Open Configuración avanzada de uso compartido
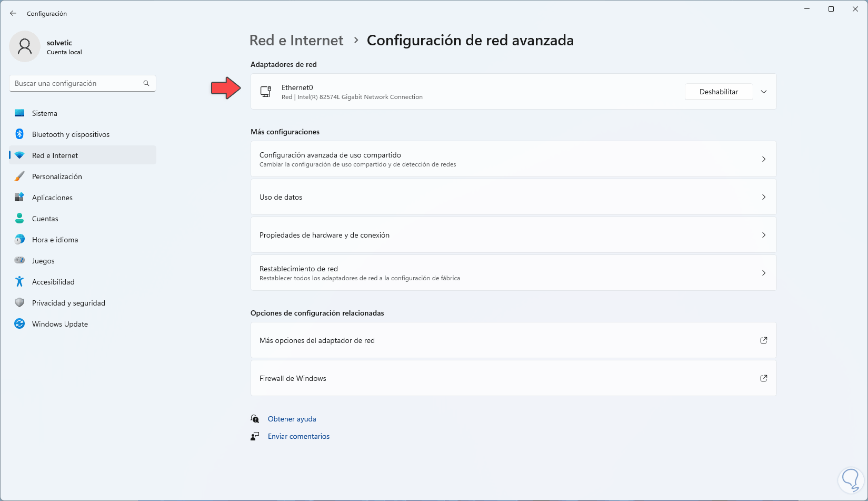Viewport: 868px width, 501px height. tap(513, 159)
